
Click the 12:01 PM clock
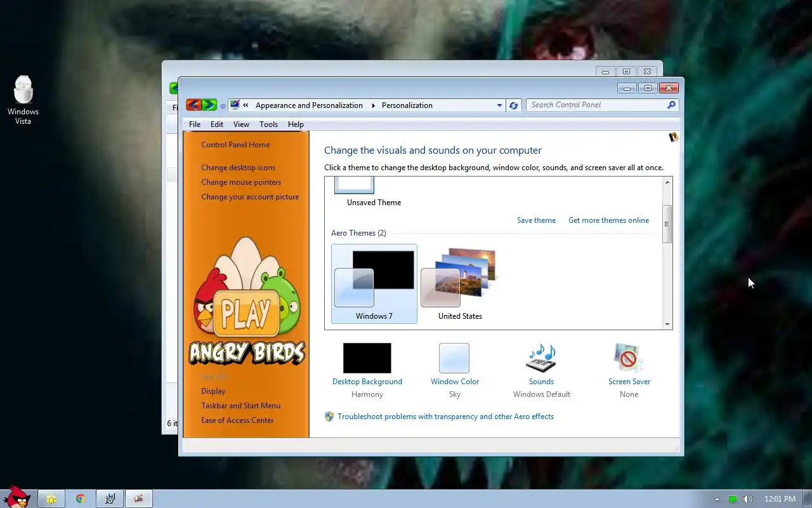(780, 499)
